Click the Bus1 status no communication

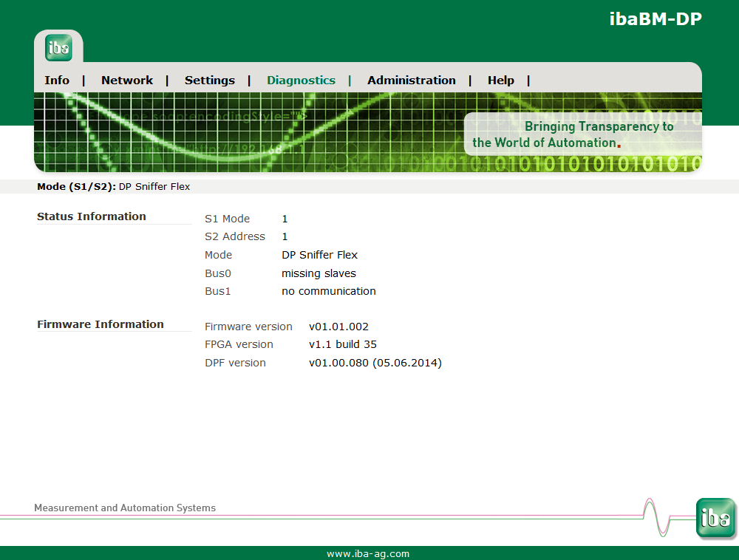[x=328, y=291]
